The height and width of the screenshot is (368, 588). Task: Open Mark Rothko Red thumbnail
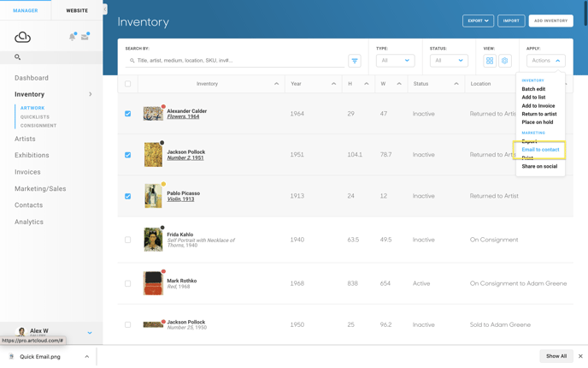(153, 283)
